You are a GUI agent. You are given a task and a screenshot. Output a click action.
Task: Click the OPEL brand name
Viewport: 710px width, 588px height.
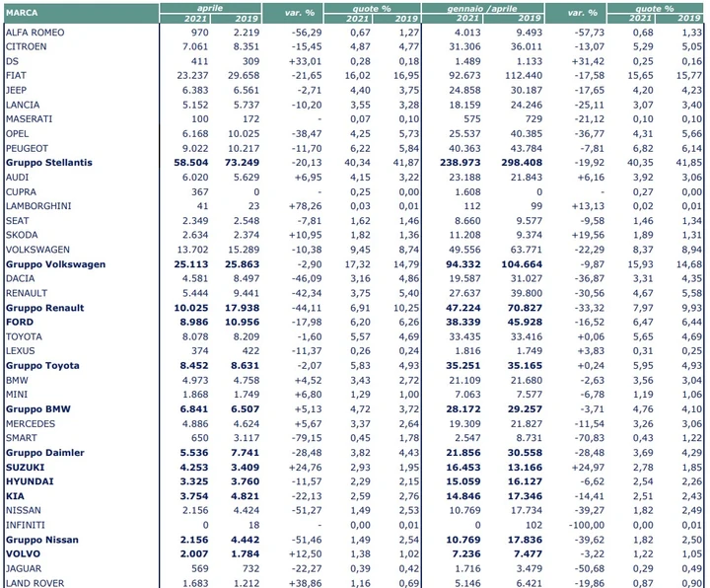click(x=17, y=134)
